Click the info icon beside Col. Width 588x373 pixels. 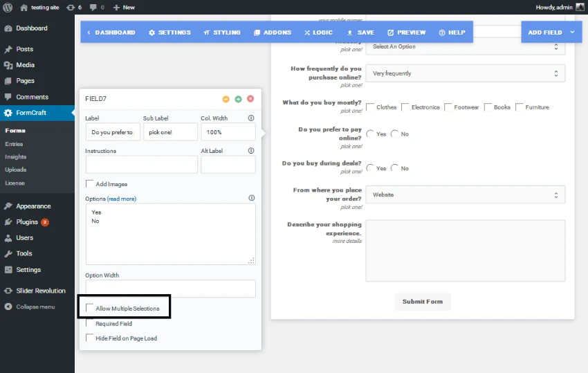tap(251, 118)
